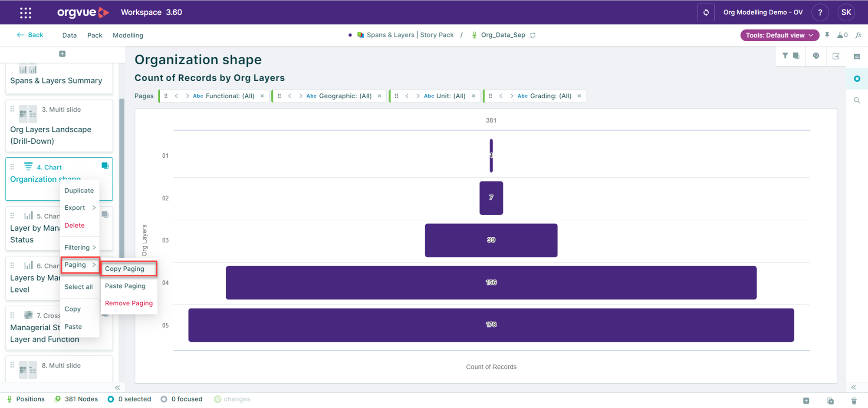This screenshot has height=408, width=868.
Task: Expand the Filtering submenu
Action: coord(80,247)
